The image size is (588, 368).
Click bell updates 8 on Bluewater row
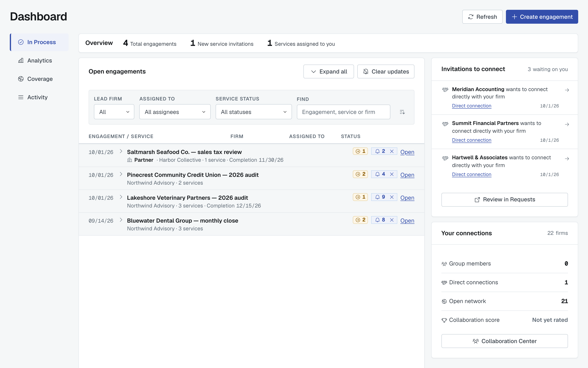click(380, 220)
